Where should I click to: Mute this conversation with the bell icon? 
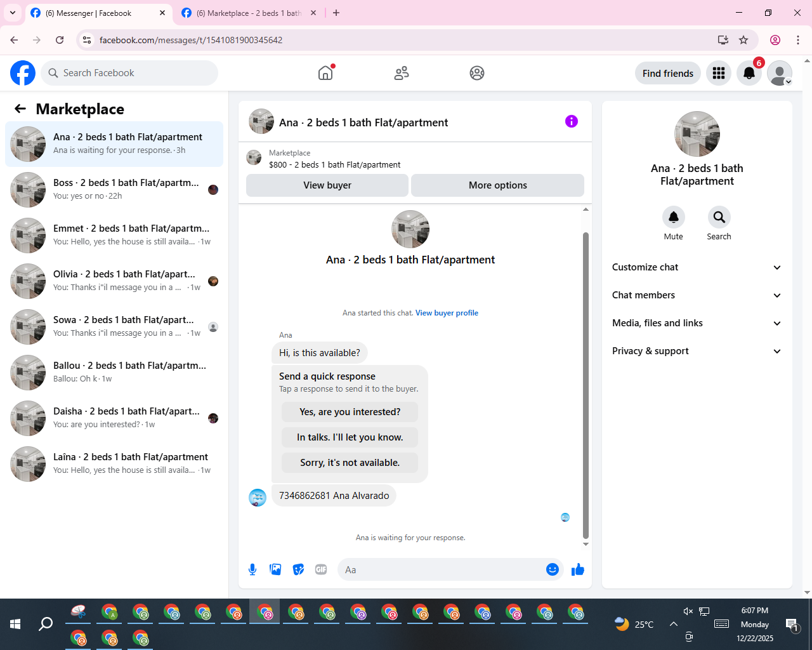tap(674, 217)
